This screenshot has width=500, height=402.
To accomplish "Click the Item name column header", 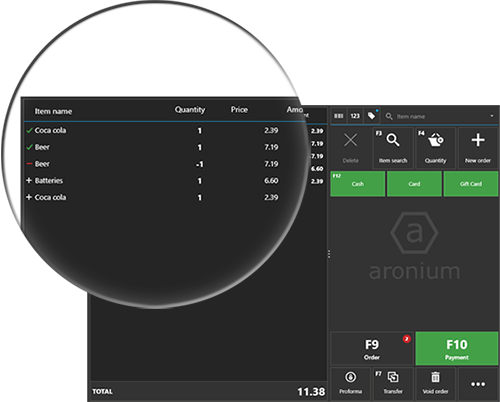I will click(x=53, y=111).
